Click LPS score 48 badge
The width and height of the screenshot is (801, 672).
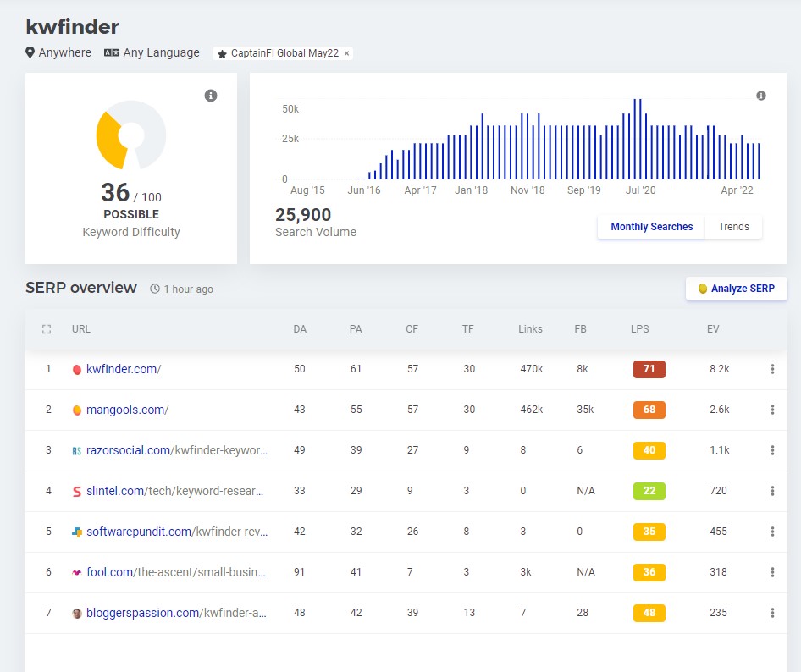649,612
